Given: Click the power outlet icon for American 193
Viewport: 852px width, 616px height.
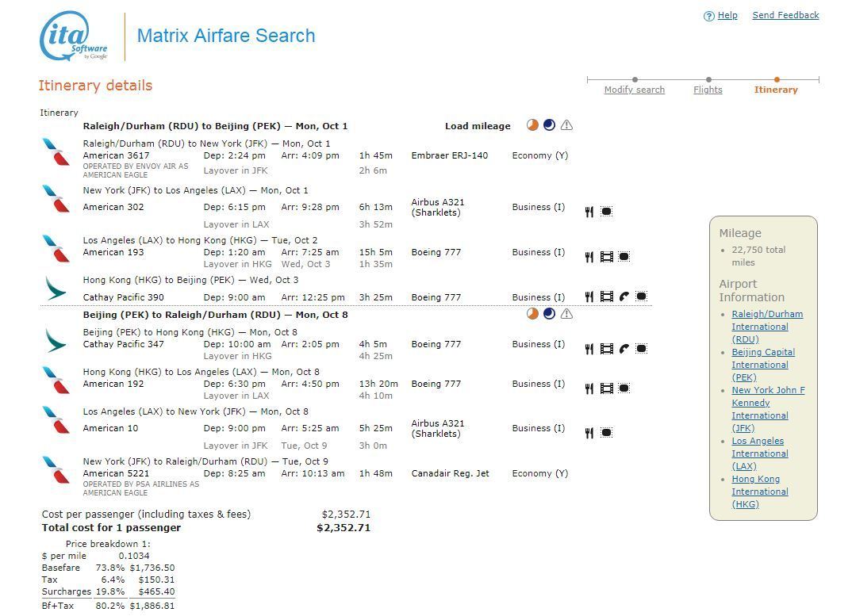Looking at the screenshot, I should [624, 256].
